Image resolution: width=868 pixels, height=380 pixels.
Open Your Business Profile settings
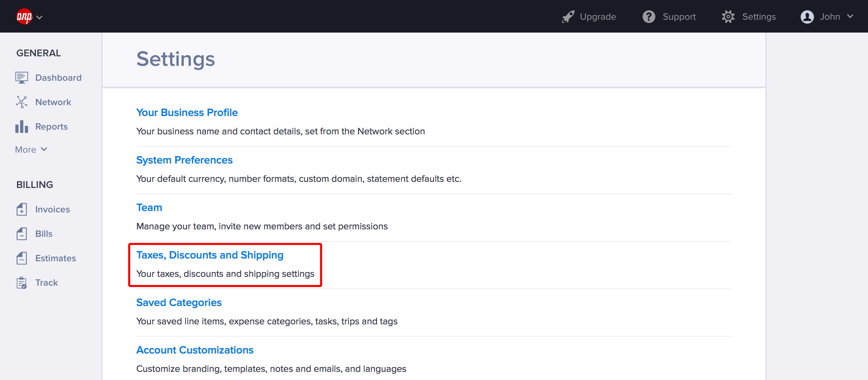pos(187,112)
